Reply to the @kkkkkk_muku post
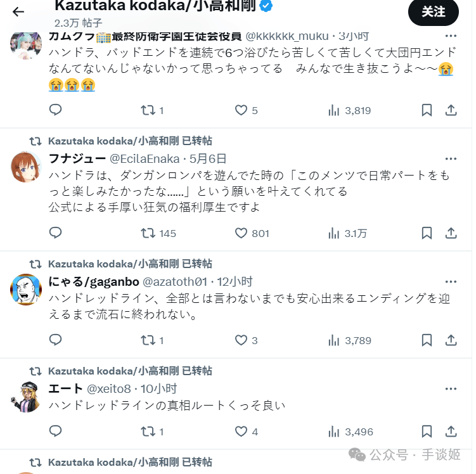476x474 pixels. coord(56,110)
